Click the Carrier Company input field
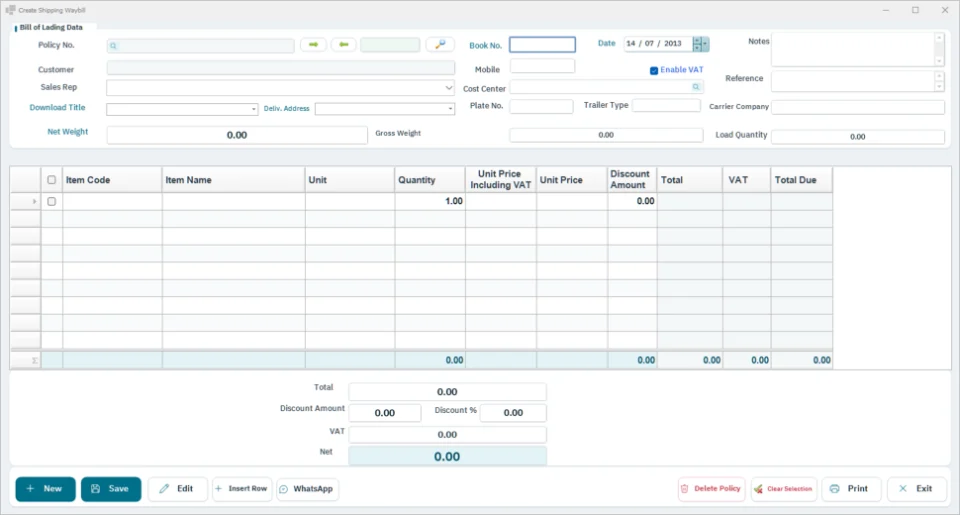960x515 pixels. [x=858, y=107]
